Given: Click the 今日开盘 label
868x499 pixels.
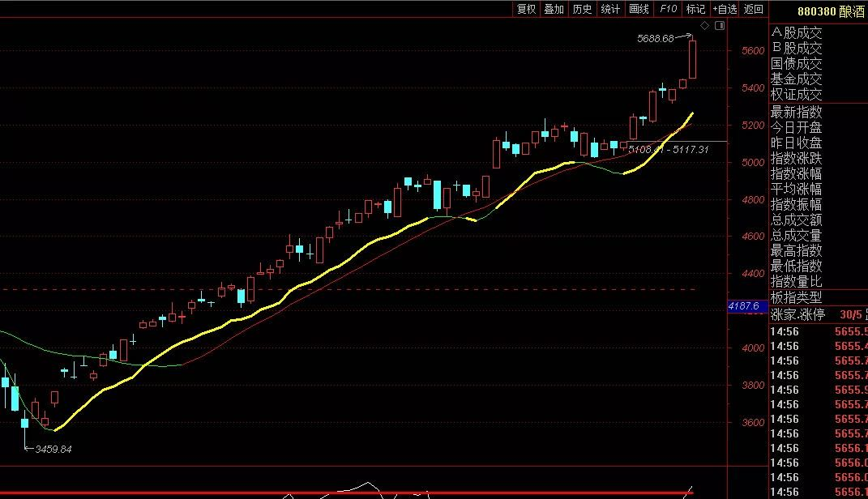Looking at the screenshot, I should [796, 128].
